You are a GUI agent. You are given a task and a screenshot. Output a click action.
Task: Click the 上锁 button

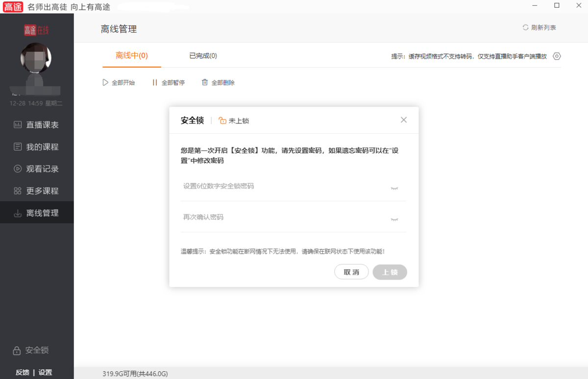coord(390,272)
